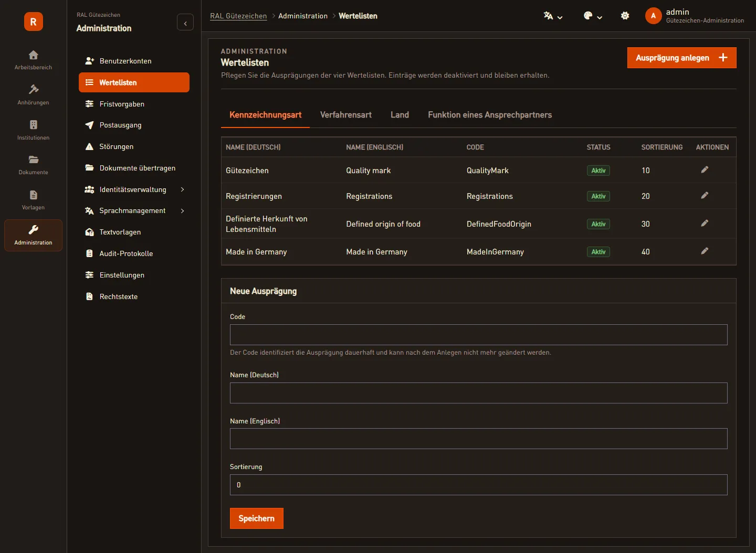Collapse the Administration sidebar panel
This screenshot has height=553, width=756.
(x=185, y=23)
